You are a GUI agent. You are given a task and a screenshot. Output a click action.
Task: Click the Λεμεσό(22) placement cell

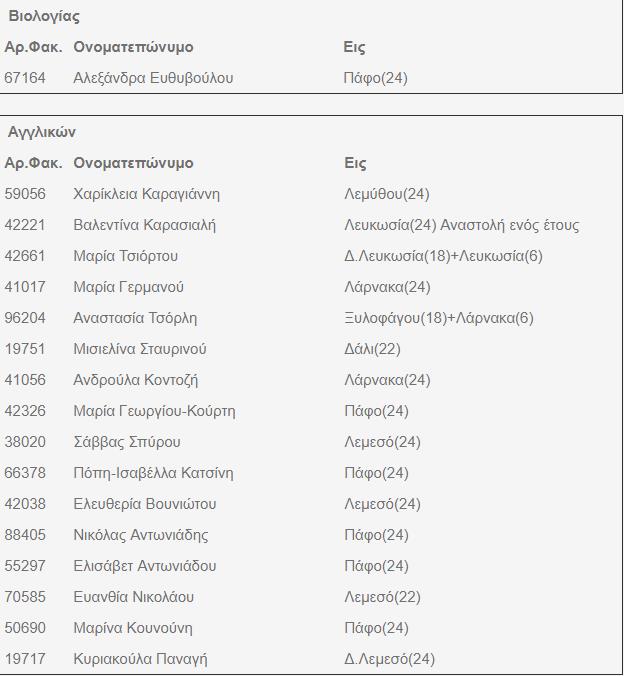[382, 597]
